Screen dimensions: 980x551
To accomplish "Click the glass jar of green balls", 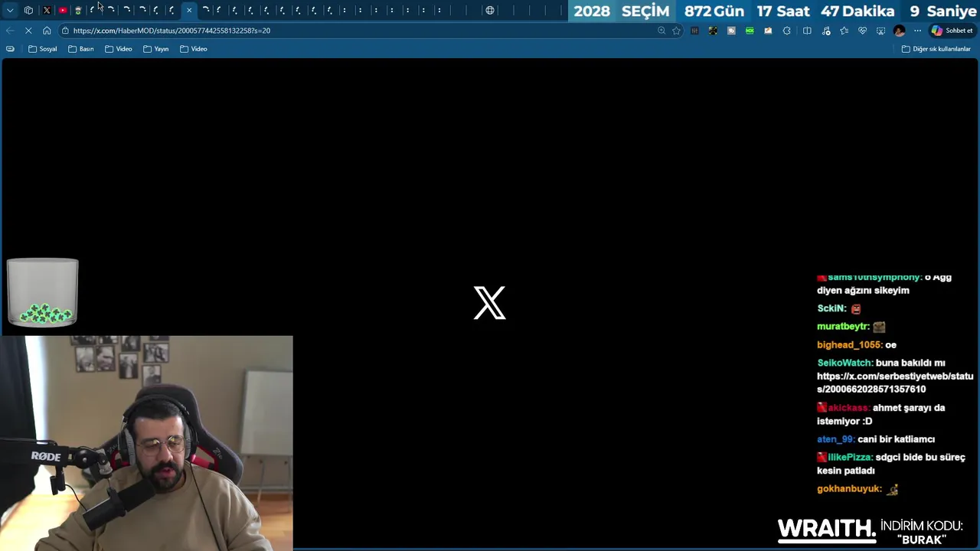I will click(x=43, y=292).
